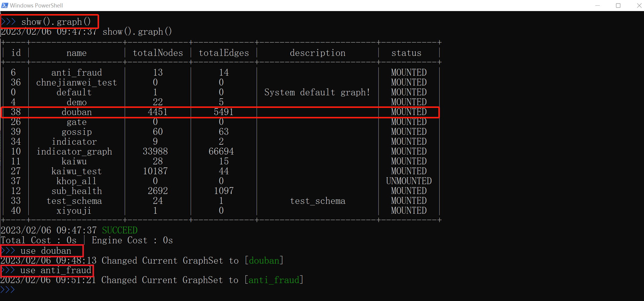Click the 'Engine Cost : 0s' text
Screen dimensions: 644x301
tap(132, 240)
